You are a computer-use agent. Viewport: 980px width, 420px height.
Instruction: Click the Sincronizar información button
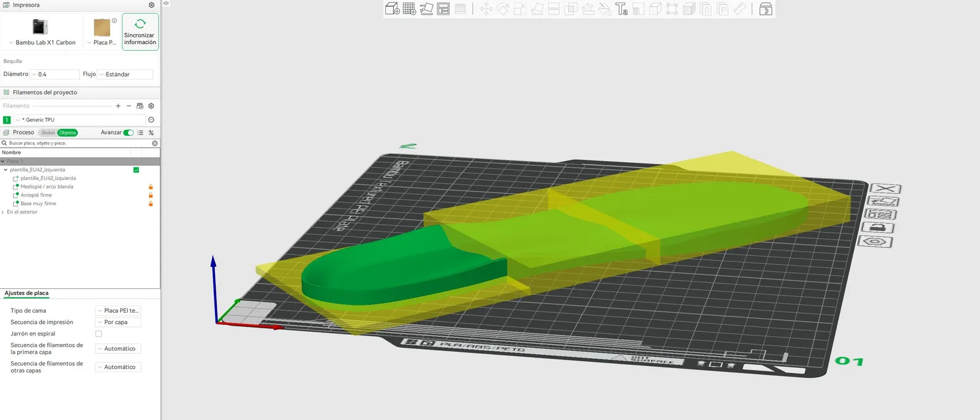[140, 32]
